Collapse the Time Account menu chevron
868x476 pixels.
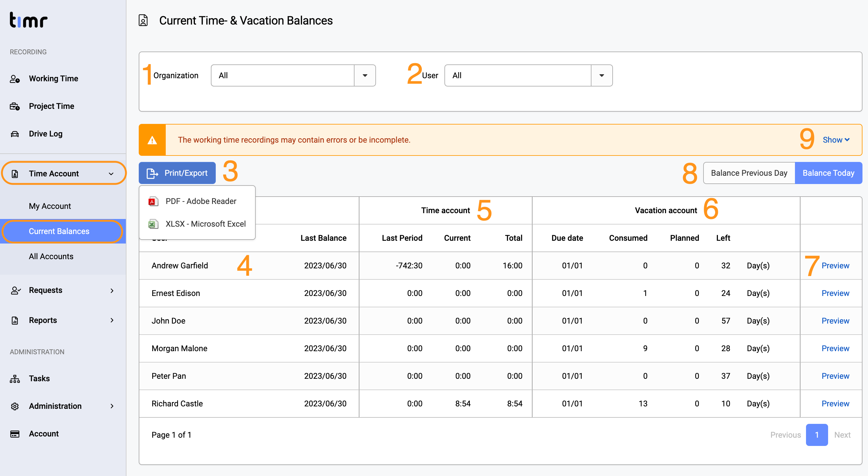point(111,174)
